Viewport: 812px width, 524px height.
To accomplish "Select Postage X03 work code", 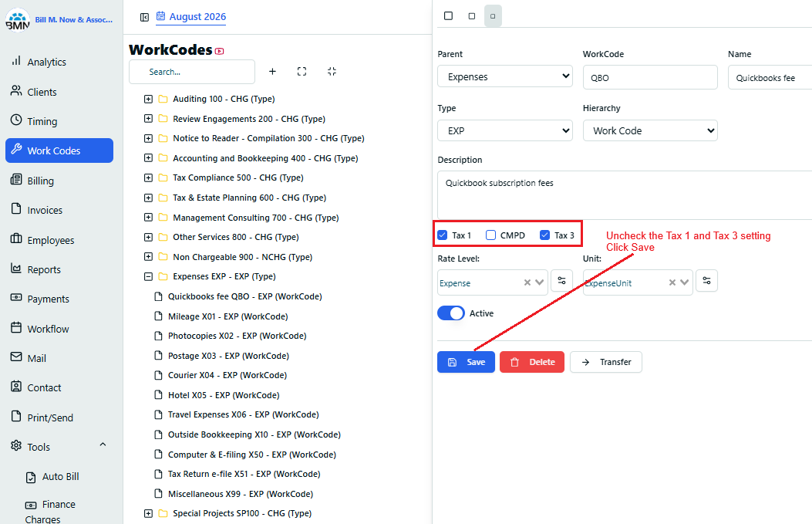I will click(228, 356).
